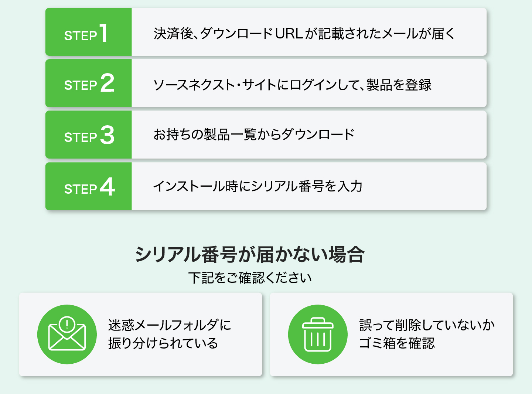Click the 誤って削除していないか text
This screenshot has width=532, height=394.
point(427,325)
